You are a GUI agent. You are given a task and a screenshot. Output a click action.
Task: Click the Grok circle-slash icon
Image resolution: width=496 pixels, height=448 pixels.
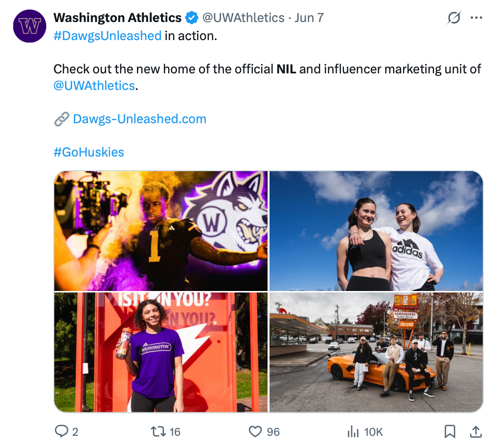(454, 18)
